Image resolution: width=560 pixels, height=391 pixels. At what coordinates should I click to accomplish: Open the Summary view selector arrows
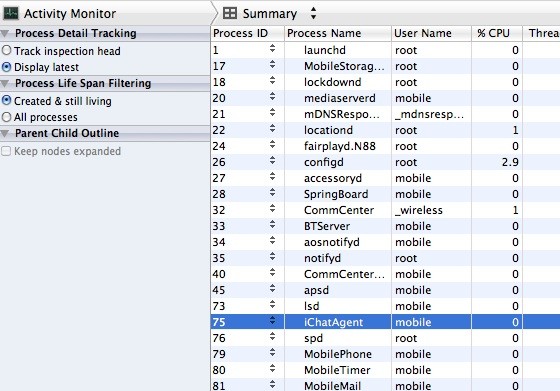[313, 13]
